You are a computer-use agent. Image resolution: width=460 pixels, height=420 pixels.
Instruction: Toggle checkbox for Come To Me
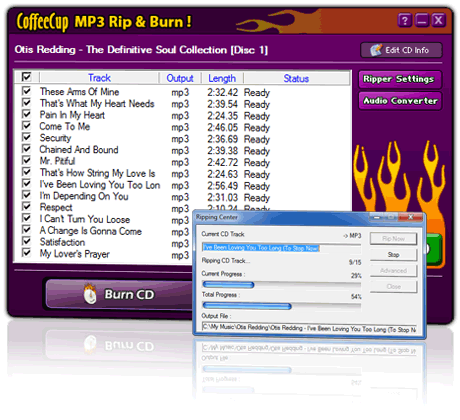(26, 126)
